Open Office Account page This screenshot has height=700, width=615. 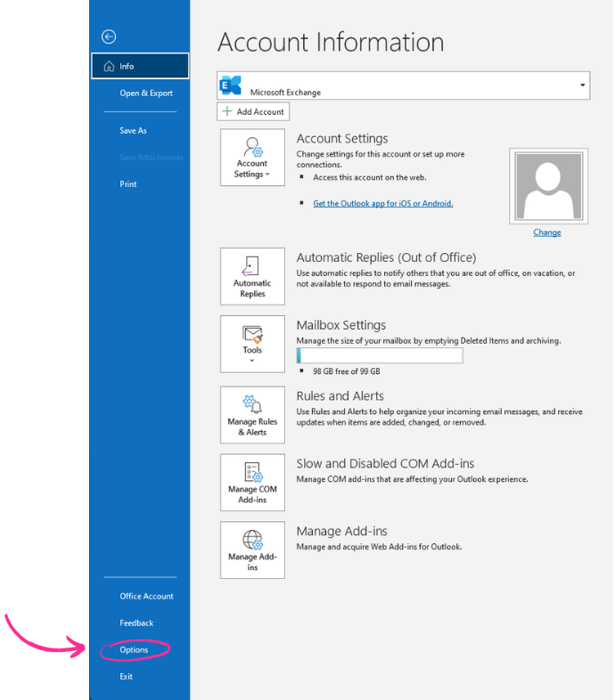(x=146, y=596)
